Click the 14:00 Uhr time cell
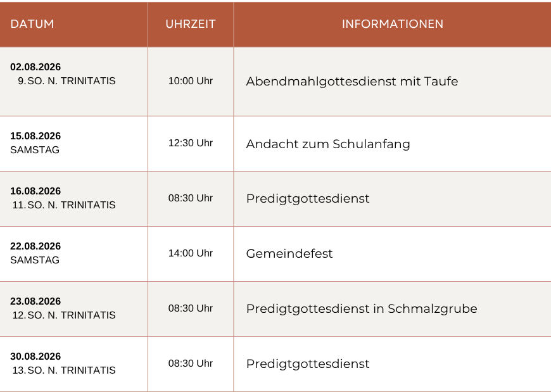551x392 pixels. 191,253
